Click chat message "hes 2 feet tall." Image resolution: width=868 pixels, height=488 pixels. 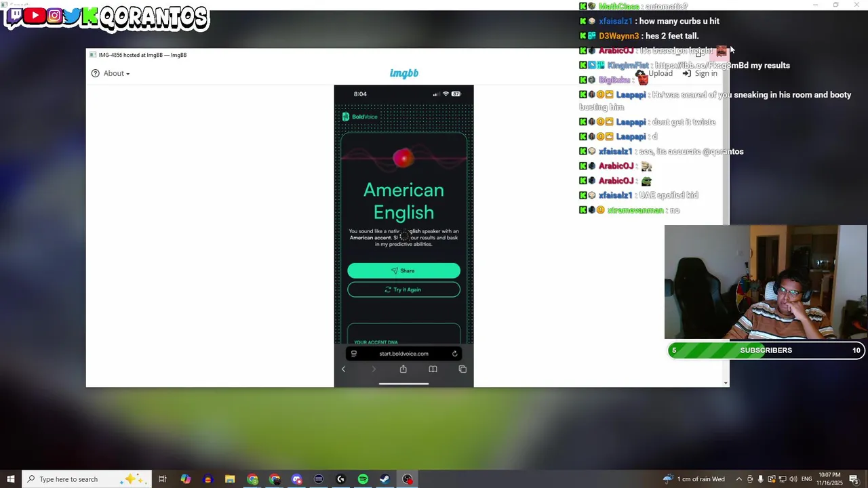point(671,36)
